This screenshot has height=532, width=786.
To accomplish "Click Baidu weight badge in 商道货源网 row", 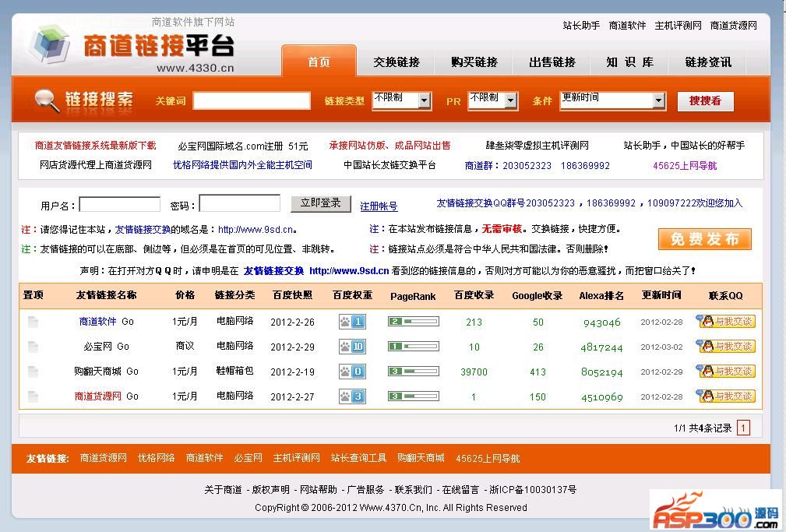I will pos(352,396).
